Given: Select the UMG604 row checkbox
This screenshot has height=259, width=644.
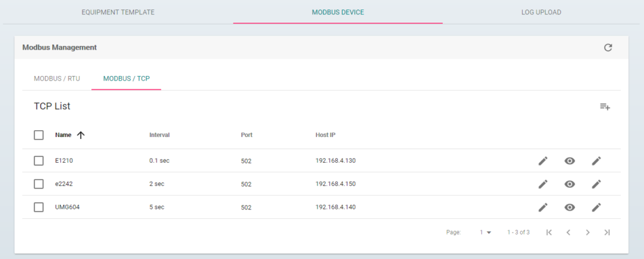Looking at the screenshot, I should pyautogui.click(x=39, y=207).
